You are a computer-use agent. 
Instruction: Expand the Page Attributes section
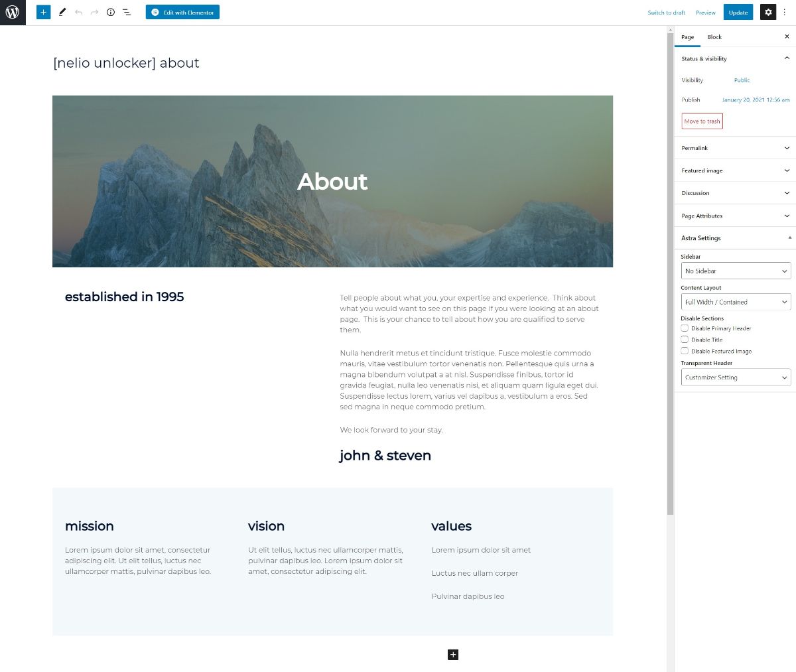[735, 216]
